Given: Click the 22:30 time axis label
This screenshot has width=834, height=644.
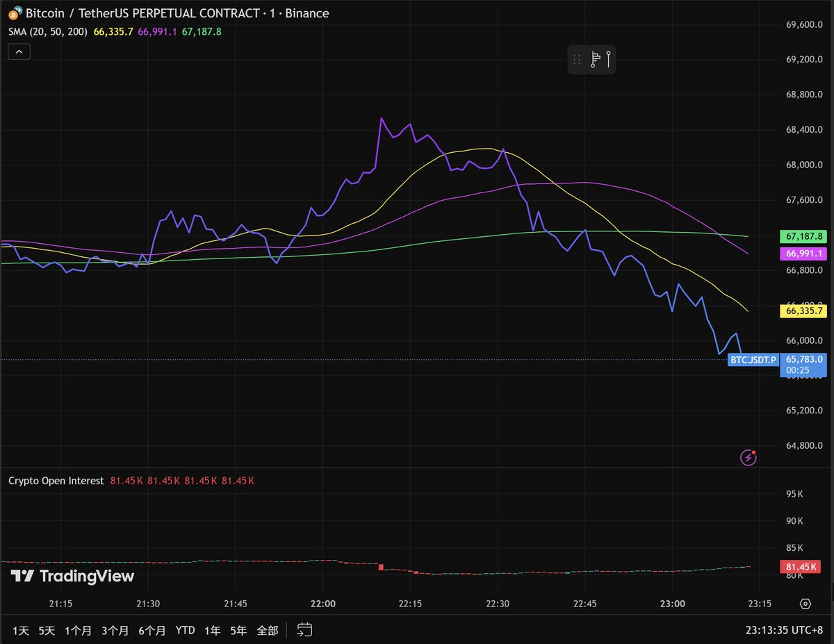Looking at the screenshot, I should (x=498, y=604).
